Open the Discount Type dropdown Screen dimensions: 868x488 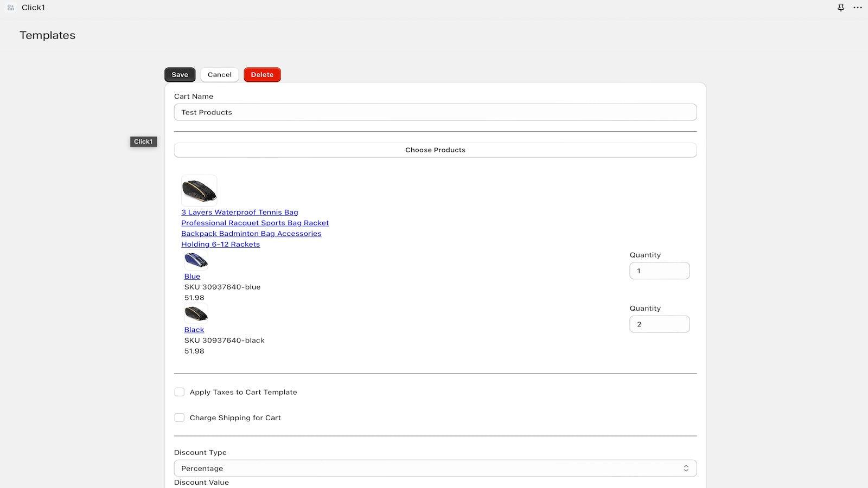click(x=435, y=468)
